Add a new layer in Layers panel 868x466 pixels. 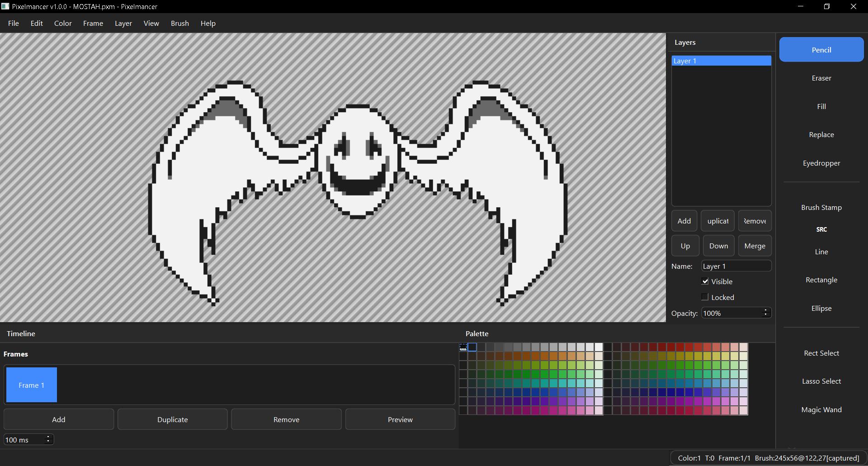coord(684,221)
